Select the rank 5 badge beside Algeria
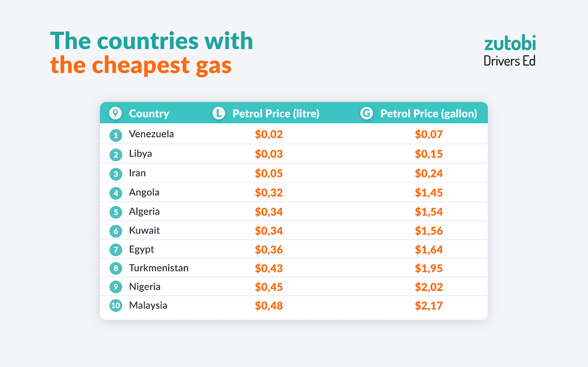The width and height of the screenshot is (588, 367). coord(116,212)
